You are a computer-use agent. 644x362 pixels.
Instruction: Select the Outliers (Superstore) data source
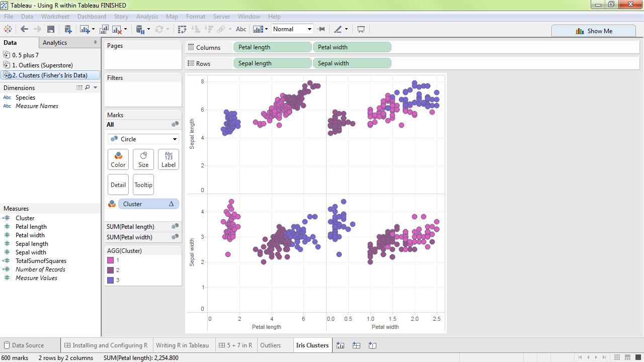[x=42, y=65]
